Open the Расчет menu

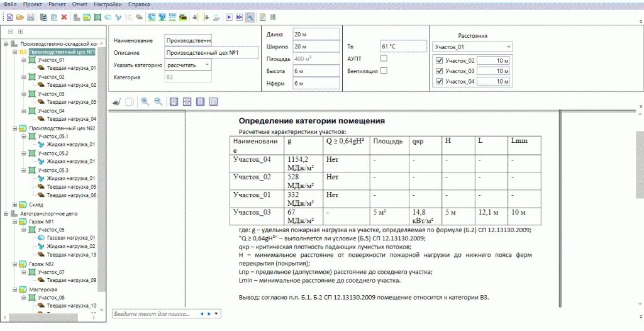pyautogui.click(x=57, y=4)
